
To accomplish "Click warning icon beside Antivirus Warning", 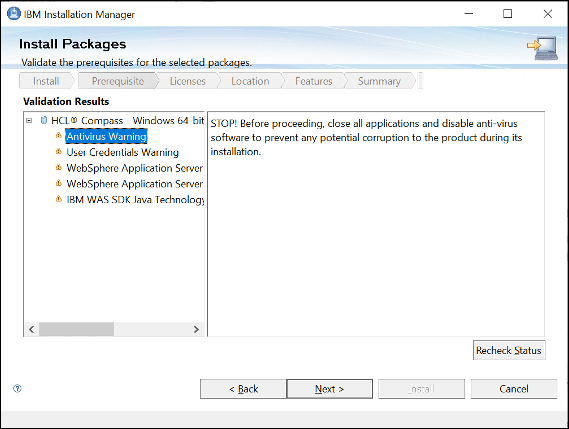I will [58, 136].
